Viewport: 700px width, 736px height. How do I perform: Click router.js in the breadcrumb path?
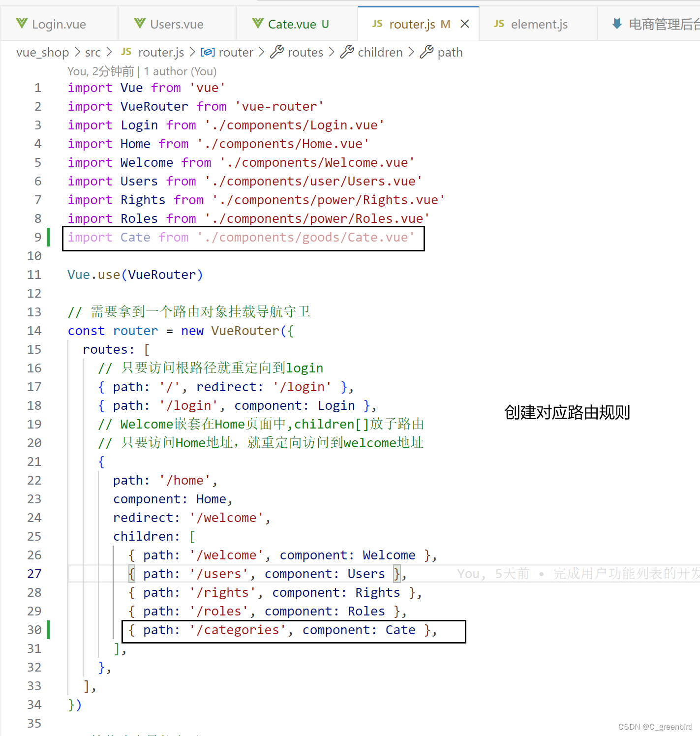[x=161, y=52]
